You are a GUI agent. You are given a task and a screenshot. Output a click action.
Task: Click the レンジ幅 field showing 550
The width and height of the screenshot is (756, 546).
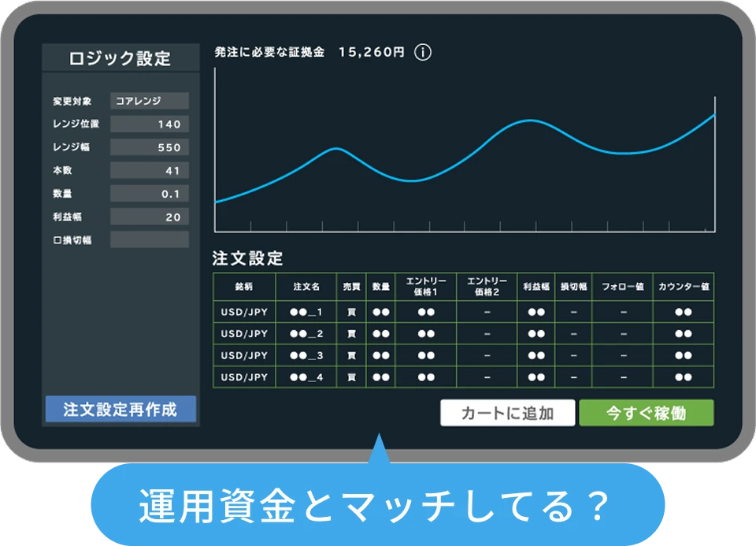point(150,147)
